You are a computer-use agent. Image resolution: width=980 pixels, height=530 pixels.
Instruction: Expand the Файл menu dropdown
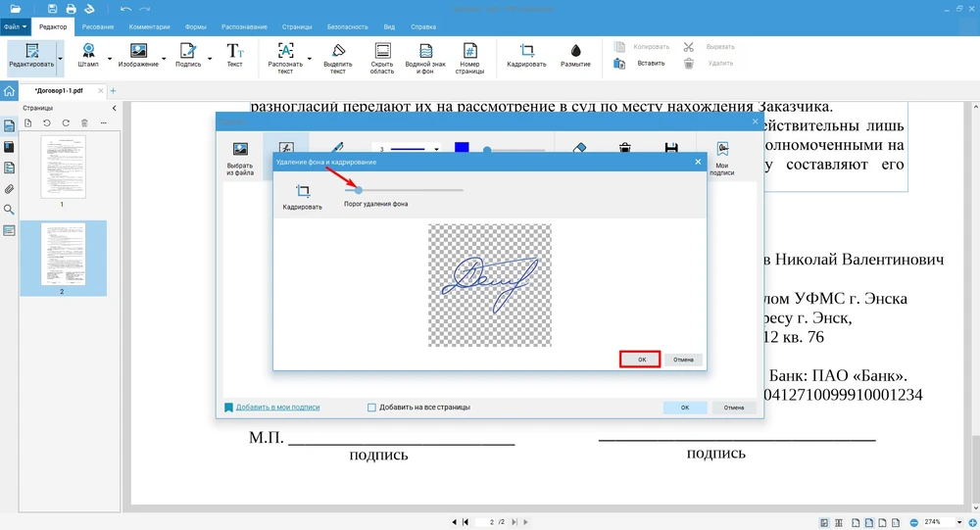[16, 26]
